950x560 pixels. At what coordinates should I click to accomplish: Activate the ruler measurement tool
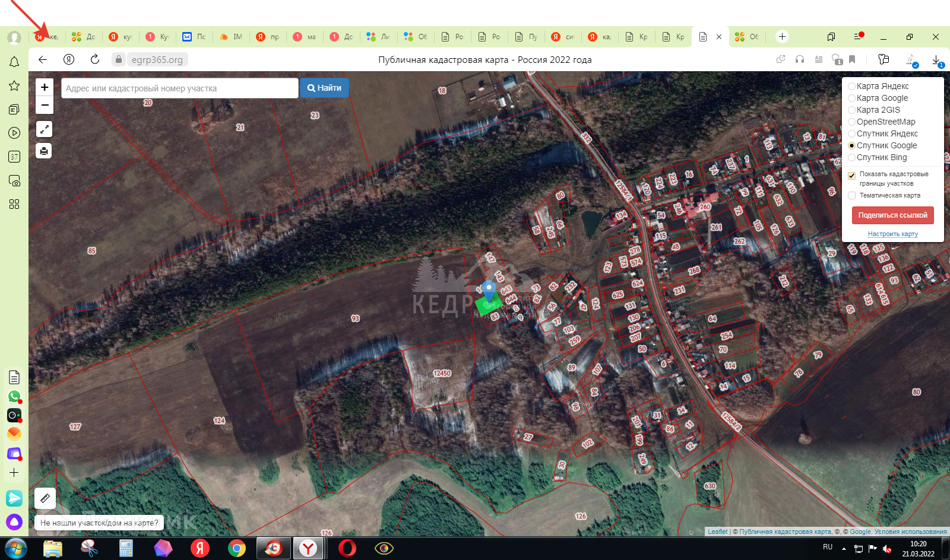[x=45, y=498]
